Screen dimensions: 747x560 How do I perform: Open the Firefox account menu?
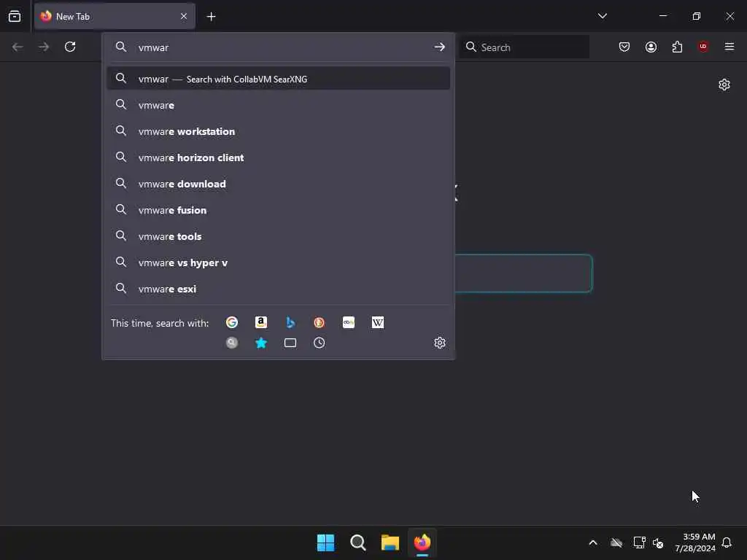651,47
